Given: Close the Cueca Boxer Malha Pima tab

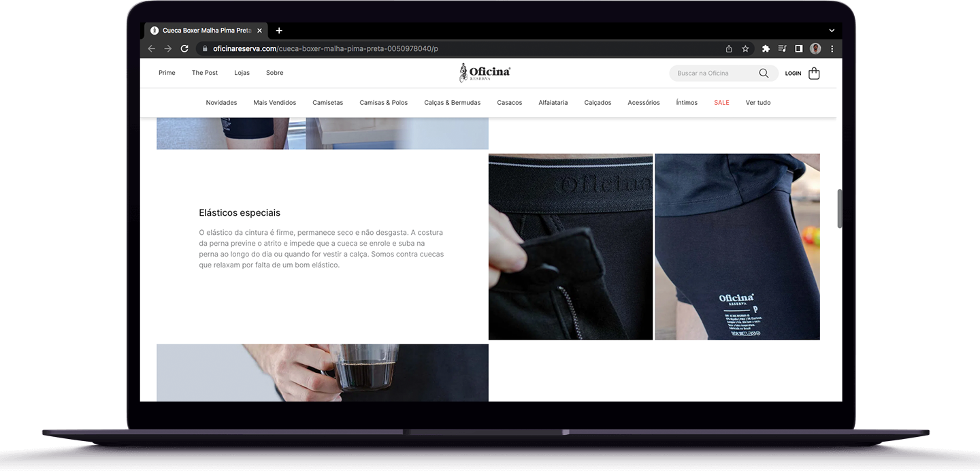Looking at the screenshot, I should point(259,31).
